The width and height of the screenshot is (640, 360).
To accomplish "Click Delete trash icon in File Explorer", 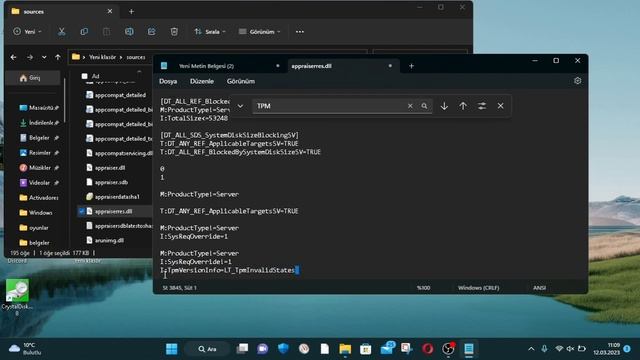I will click(174, 31).
